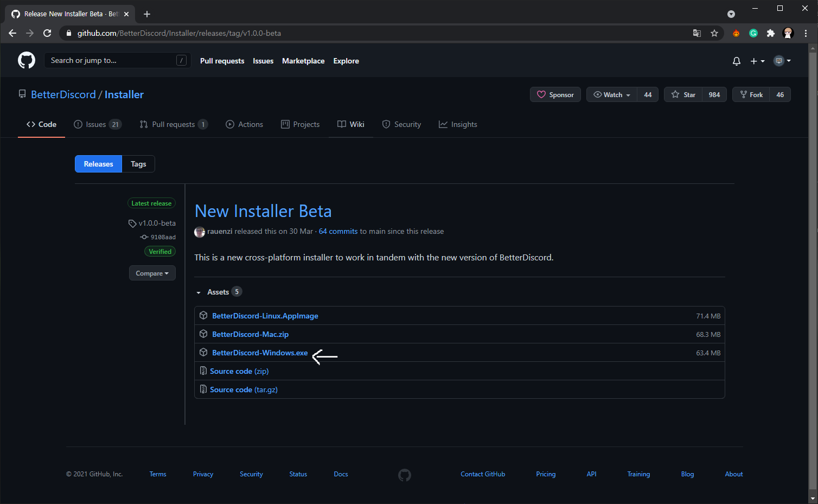This screenshot has width=818, height=504.
Task: Click the Sponsor button
Action: [x=555, y=94]
